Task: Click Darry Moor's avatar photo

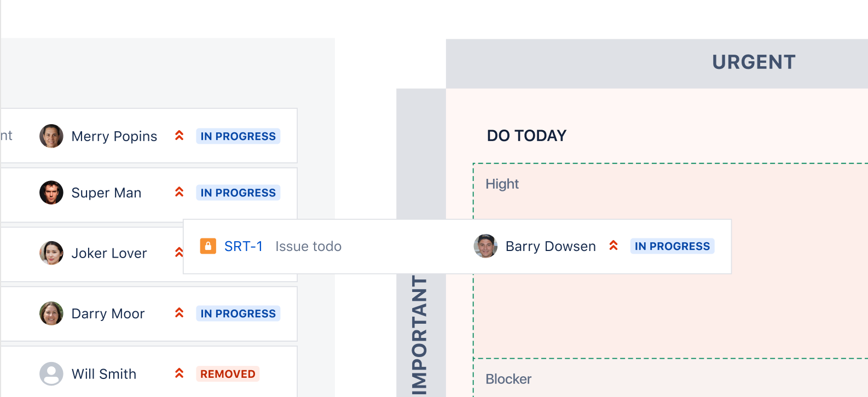Action: click(51, 313)
